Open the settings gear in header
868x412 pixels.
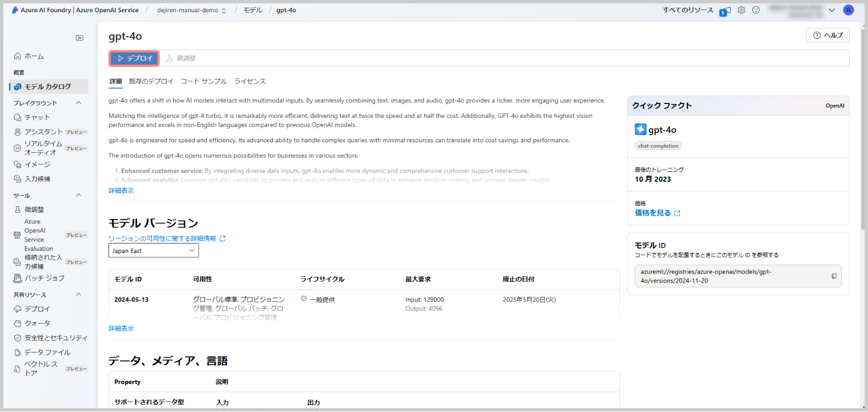(741, 10)
